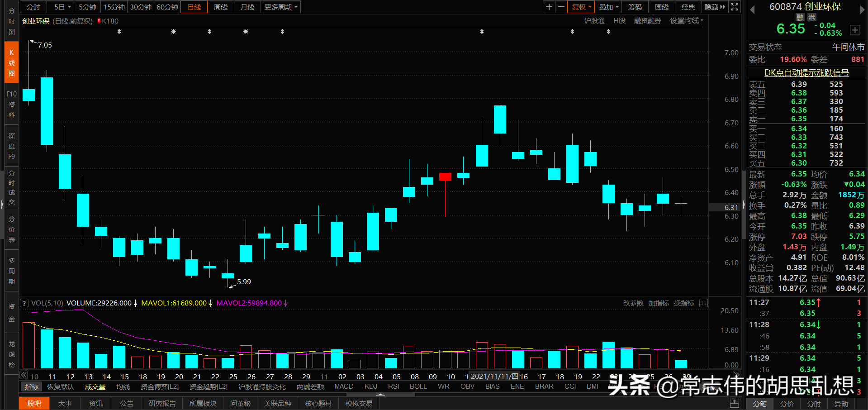The width and height of the screenshot is (868, 410).
Task: Open the 筹码 chip distribution tool
Action: point(635,7)
